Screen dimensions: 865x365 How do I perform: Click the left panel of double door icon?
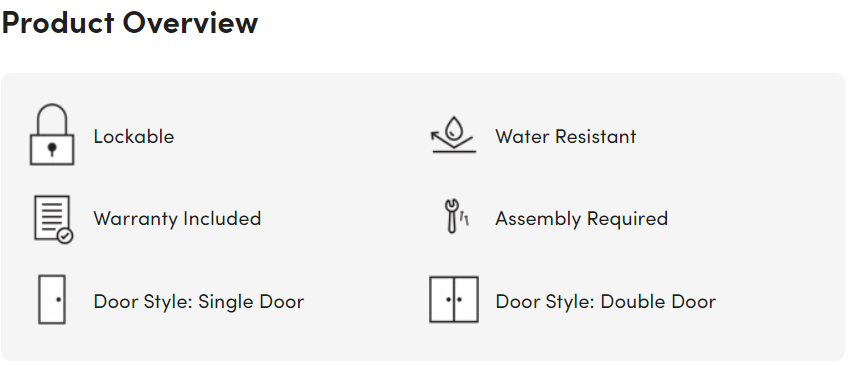tap(442, 299)
